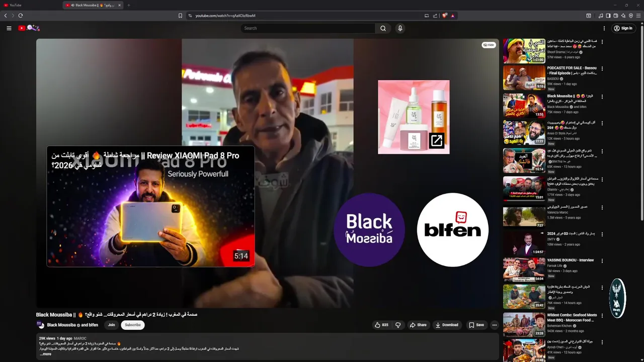Open Ayoub Cheri 20:48 video thumbnail

click(524, 351)
